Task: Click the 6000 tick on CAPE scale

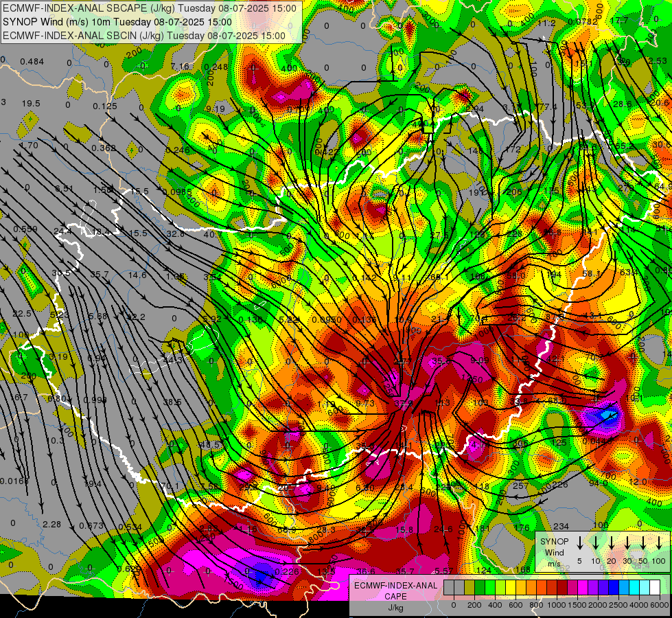Action: coord(660,605)
